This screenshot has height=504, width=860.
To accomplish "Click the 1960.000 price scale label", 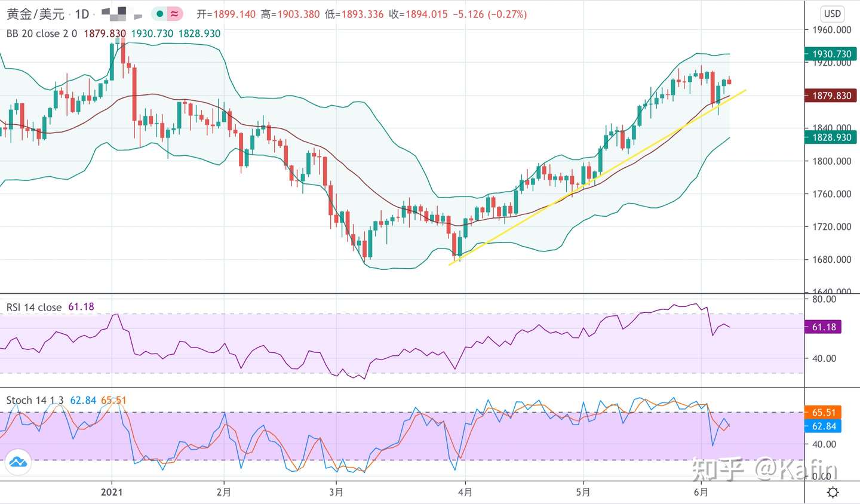I will pyautogui.click(x=831, y=30).
